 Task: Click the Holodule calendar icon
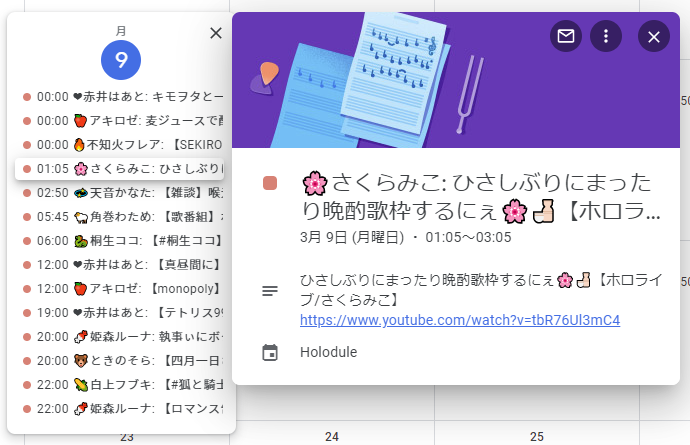click(270, 353)
